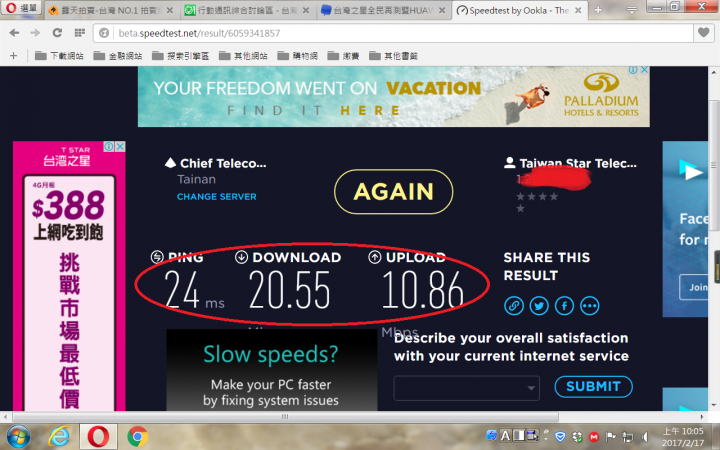The height and width of the screenshot is (450, 720).
Task: Open Speed Dial grid icon
Action: point(80,33)
